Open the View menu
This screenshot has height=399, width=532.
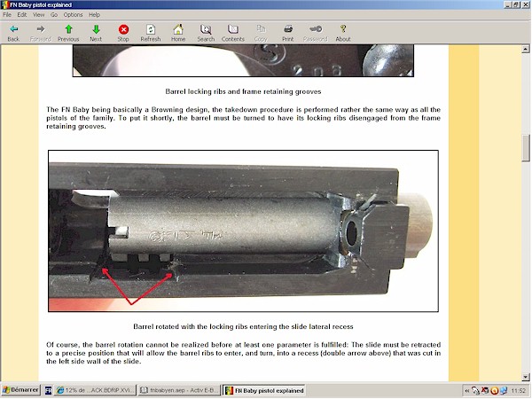click(39, 14)
